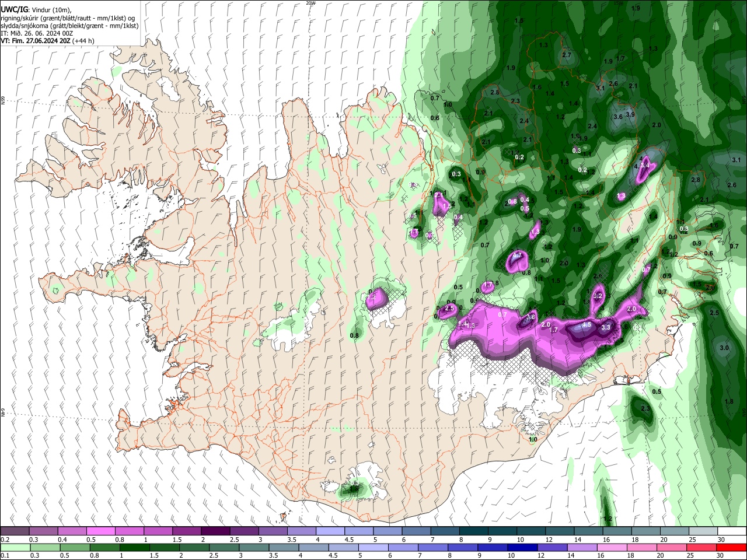Click the 0.2 sleet/snow legend swatch
This screenshot has width=747, height=560.
click(x=15, y=531)
